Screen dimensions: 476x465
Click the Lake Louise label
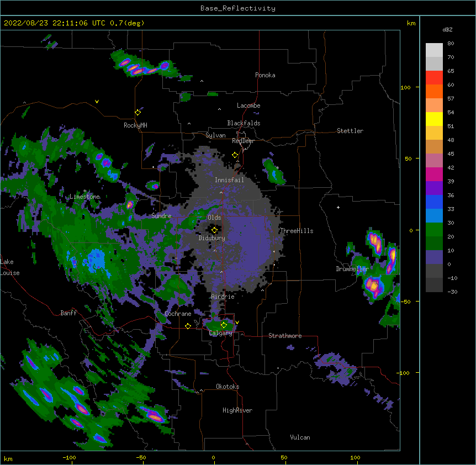(x=10, y=267)
